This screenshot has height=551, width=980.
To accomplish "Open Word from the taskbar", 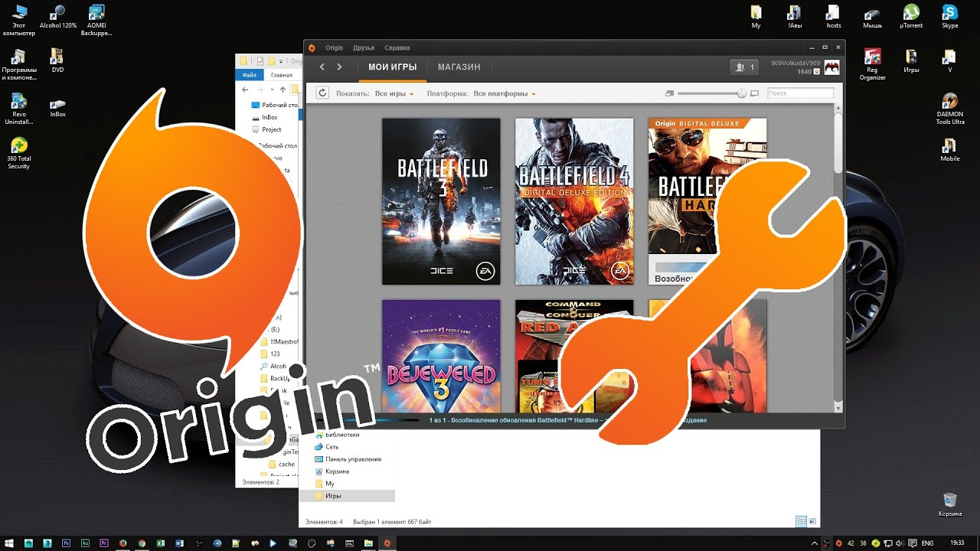I will tap(180, 543).
